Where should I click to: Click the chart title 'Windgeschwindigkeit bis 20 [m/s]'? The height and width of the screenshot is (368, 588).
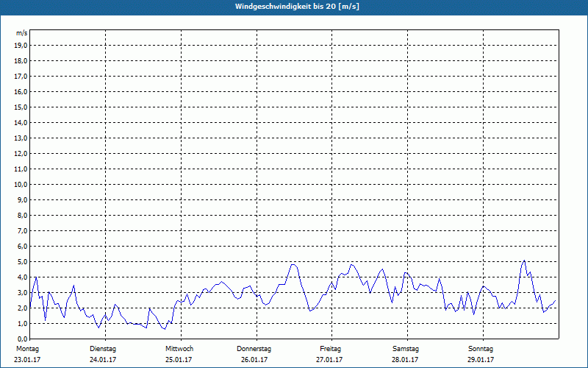point(297,7)
